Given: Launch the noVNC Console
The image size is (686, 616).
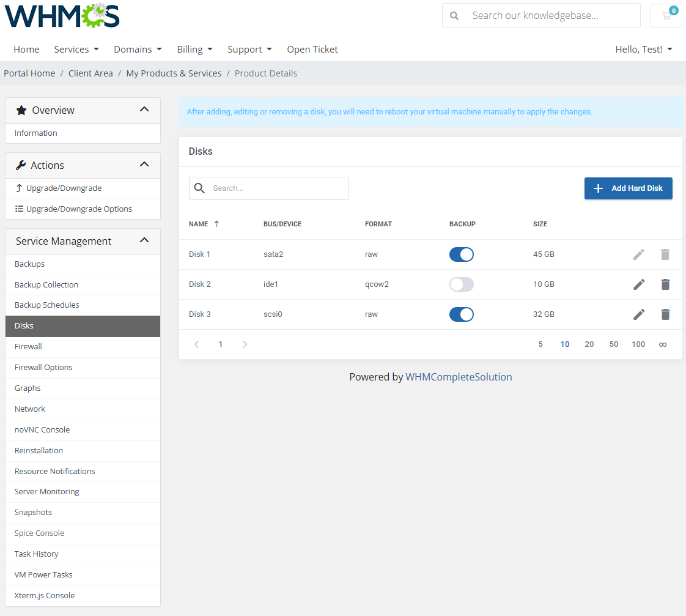Looking at the screenshot, I should point(83,430).
